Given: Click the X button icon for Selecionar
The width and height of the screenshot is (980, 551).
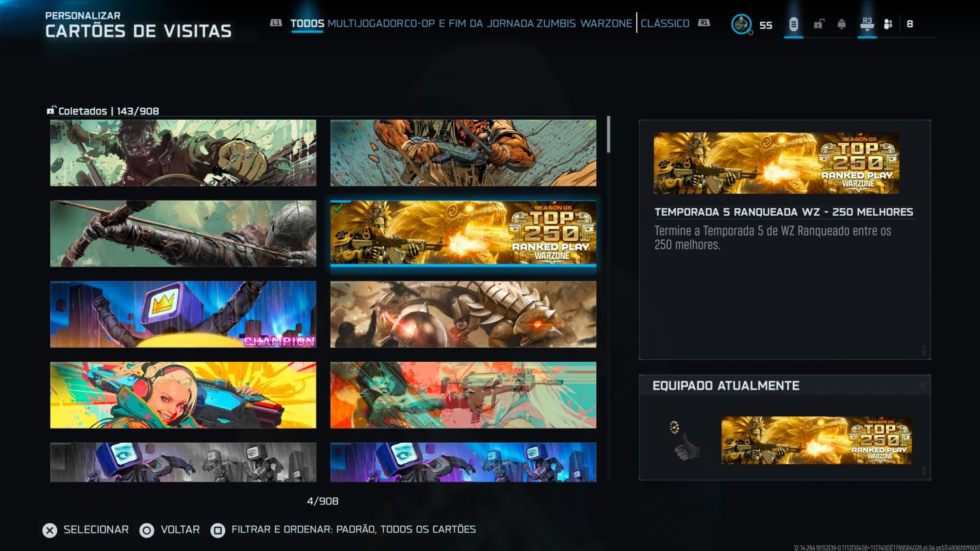Looking at the screenshot, I should click(x=50, y=530).
